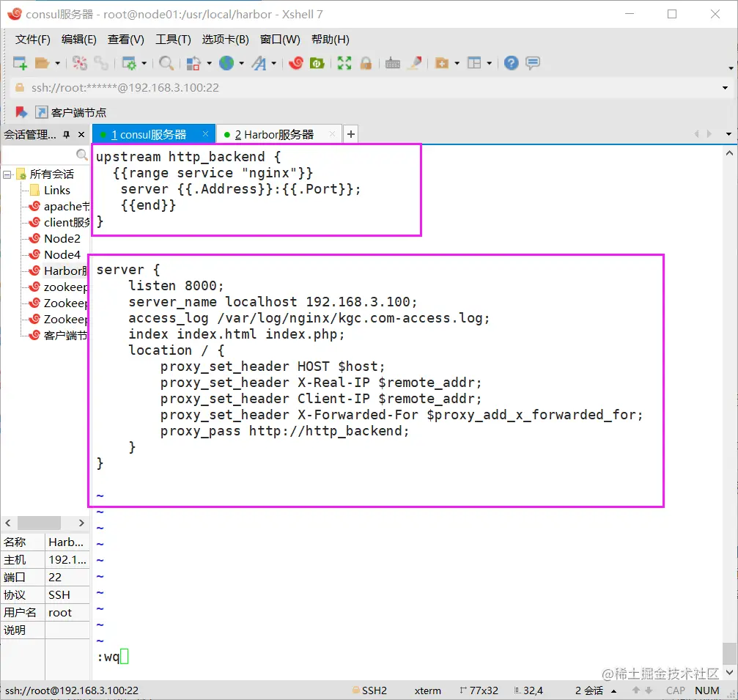Click the folder-plus toolbar icon
Image resolution: width=738 pixels, height=700 pixels.
pyautogui.click(x=442, y=63)
